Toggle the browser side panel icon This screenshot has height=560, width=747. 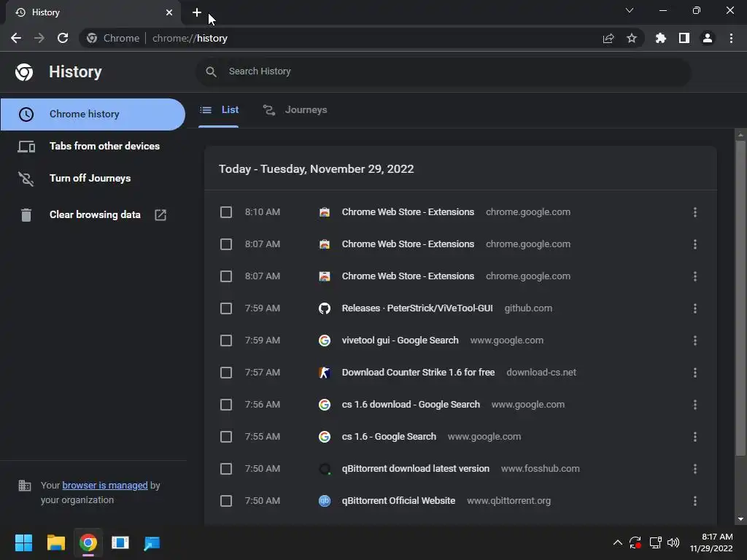[684, 38]
